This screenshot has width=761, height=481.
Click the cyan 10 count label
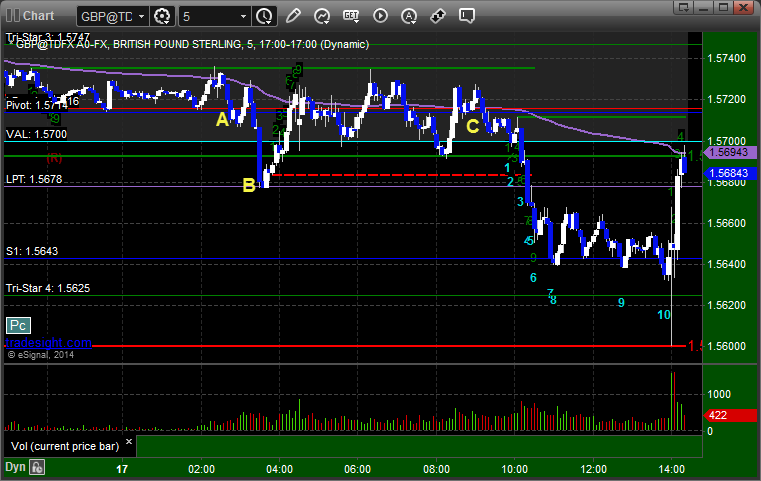click(663, 315)
